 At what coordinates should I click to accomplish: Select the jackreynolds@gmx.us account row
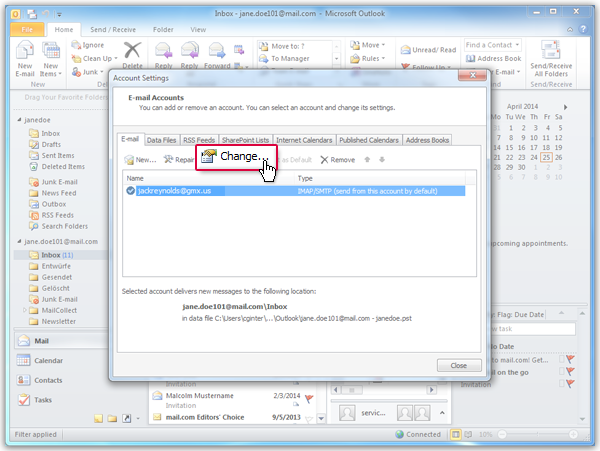pos(200,189)
